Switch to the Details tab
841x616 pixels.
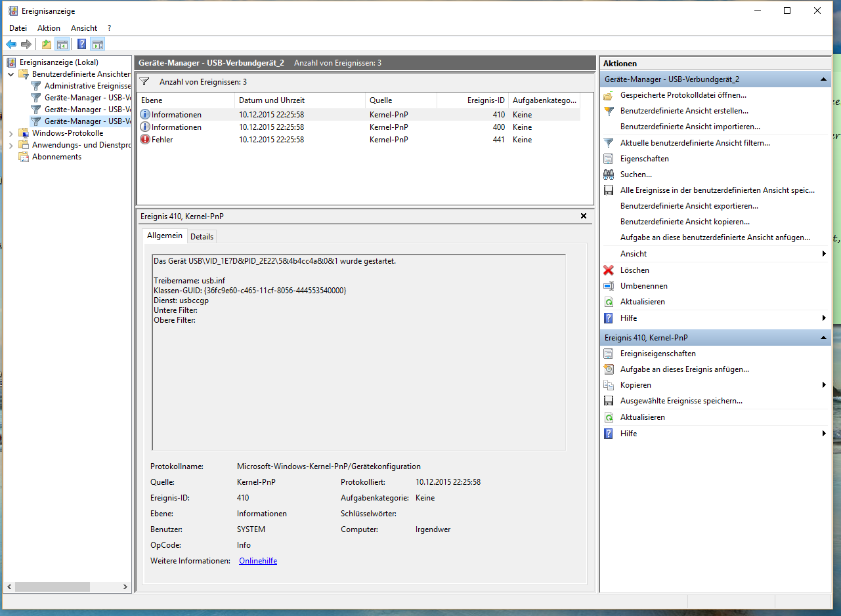202,236
